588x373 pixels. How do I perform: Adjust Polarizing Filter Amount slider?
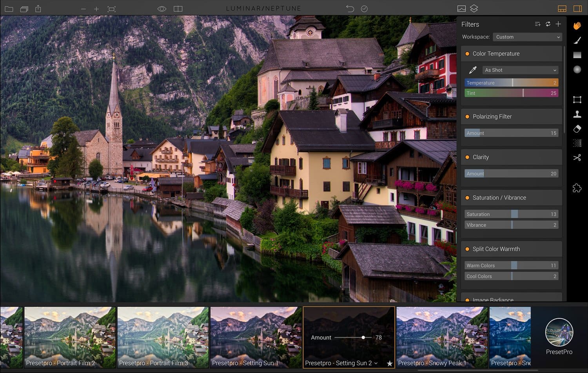[x=512, y=133]
